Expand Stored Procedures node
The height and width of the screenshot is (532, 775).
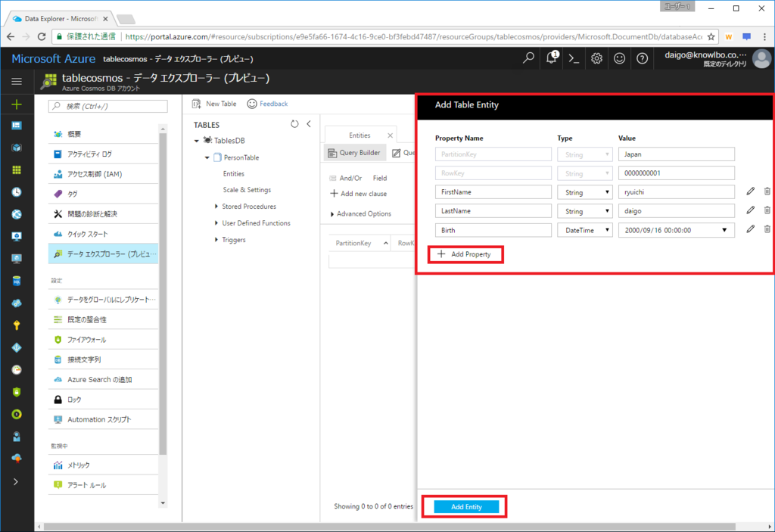point(216,206)
